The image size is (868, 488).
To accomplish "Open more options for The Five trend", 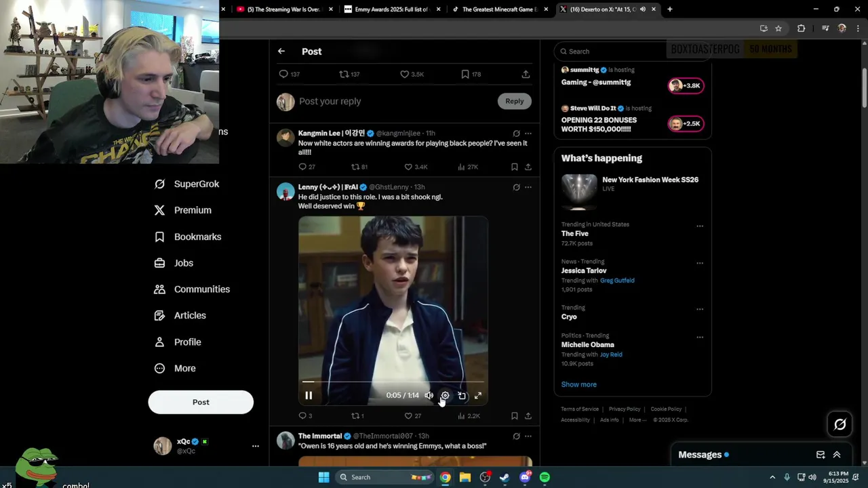I will (x=700, y=226).
